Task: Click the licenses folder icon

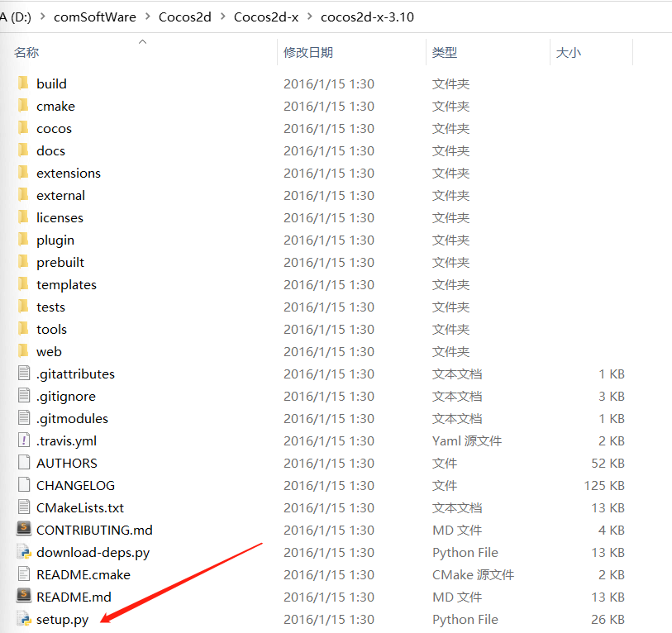Action: click(24, 217)
